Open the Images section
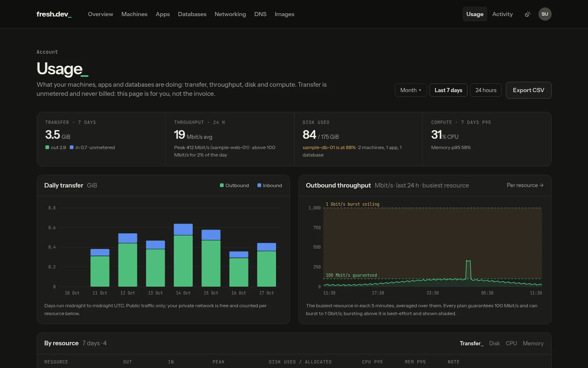Viewport: 588px width, 368px height. coord(284,14)
